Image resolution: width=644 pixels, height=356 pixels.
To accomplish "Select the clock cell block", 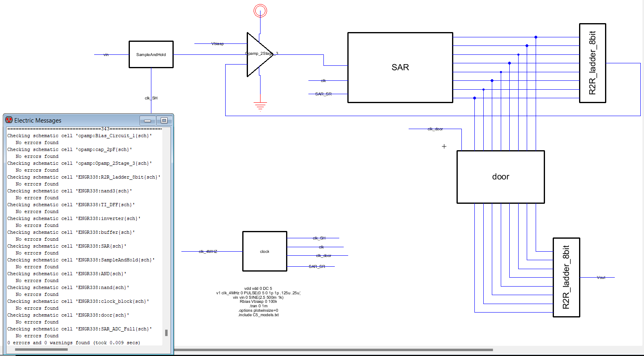I will click(x=265, y=251).
